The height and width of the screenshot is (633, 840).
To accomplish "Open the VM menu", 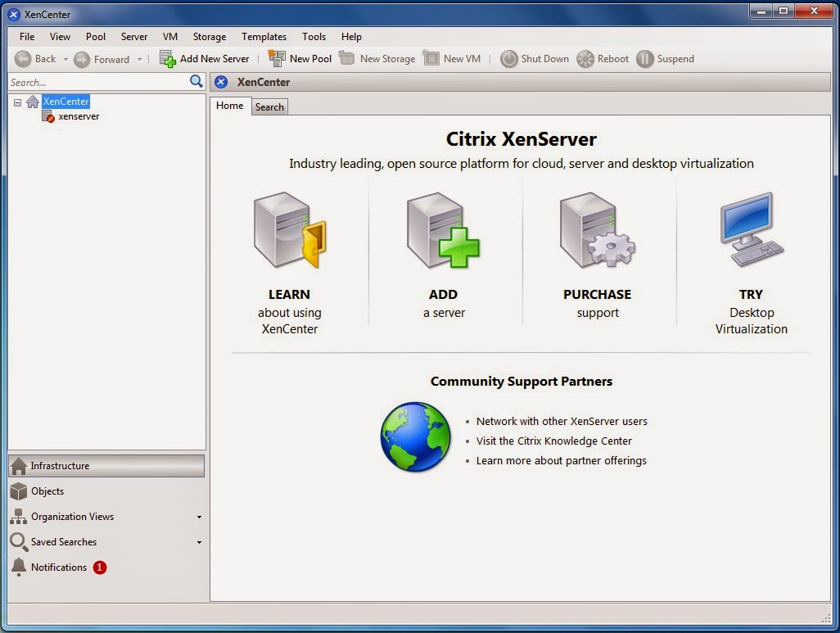I will (x=169, y=37).
